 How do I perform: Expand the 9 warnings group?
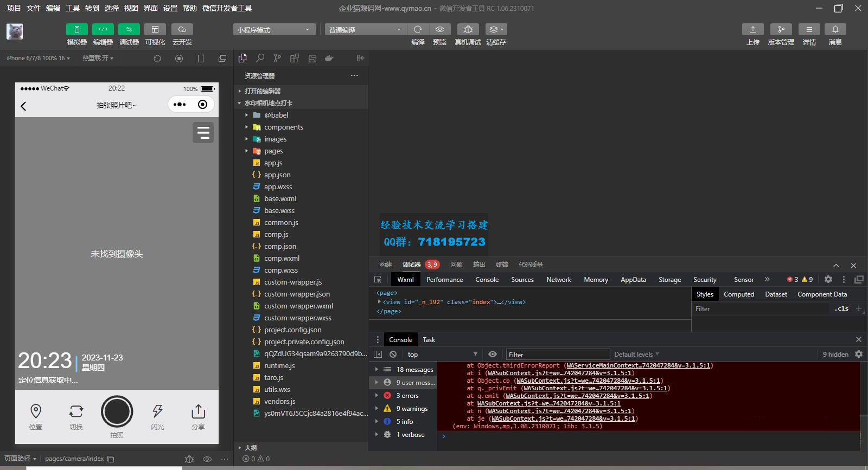pyautogui.click(x=403, y=409)
